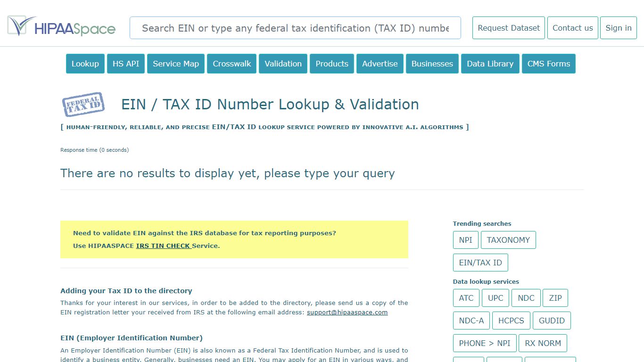The image size is (644, 362).
Task: Open the ZIP data lookup service
Action: 555,298
